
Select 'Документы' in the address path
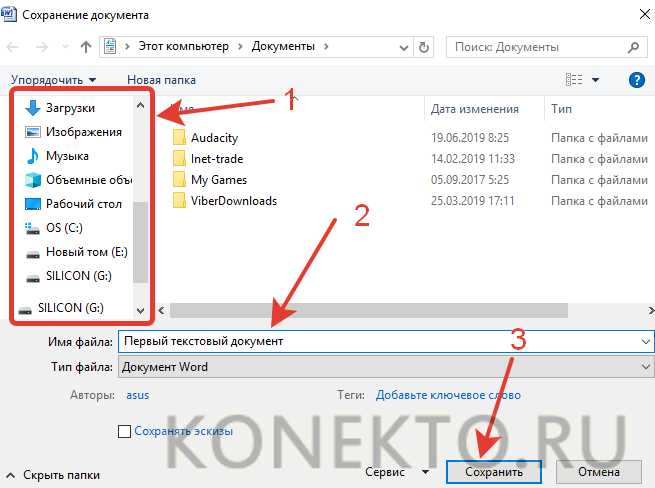tap(283, 46)
